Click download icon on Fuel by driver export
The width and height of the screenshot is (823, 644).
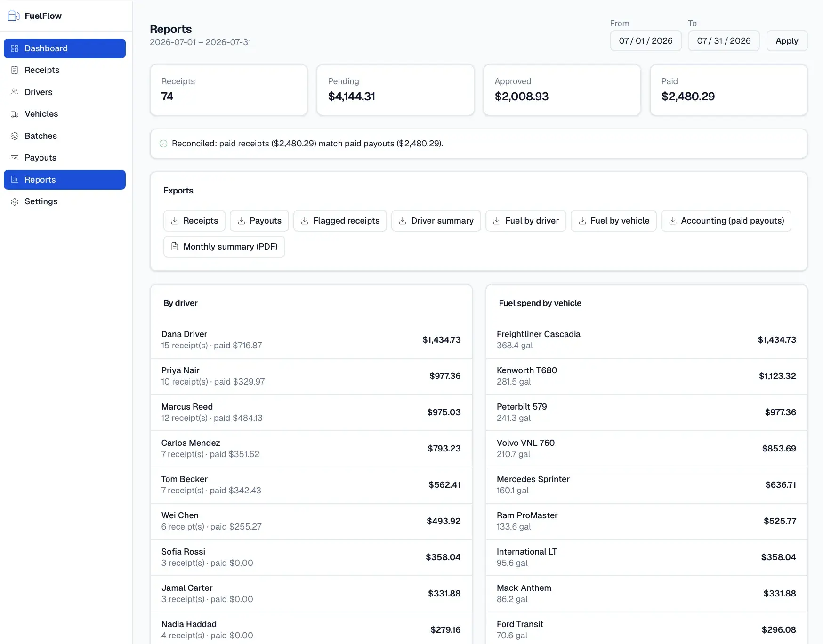[x=497, y=221]
